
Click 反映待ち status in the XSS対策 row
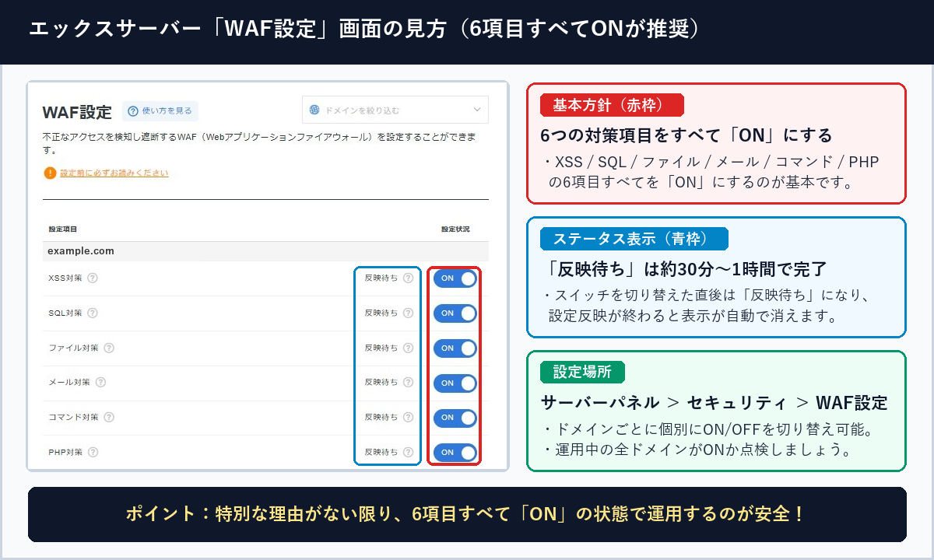click(x=381, y=278)
